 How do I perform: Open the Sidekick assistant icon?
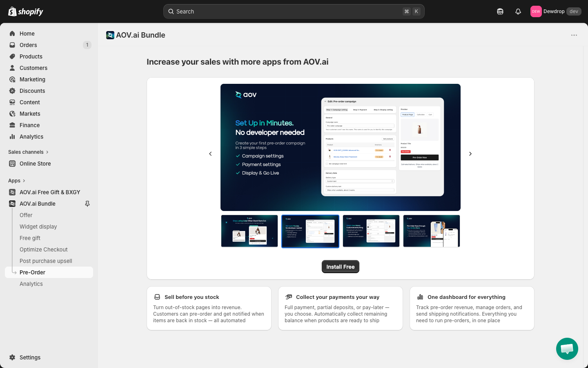[500, 11]
